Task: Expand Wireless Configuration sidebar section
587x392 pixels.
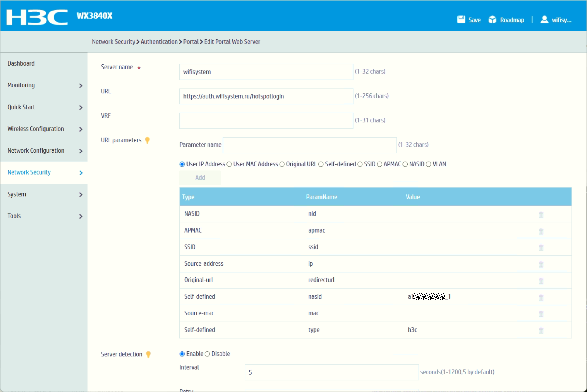Action: coord(81,129)
